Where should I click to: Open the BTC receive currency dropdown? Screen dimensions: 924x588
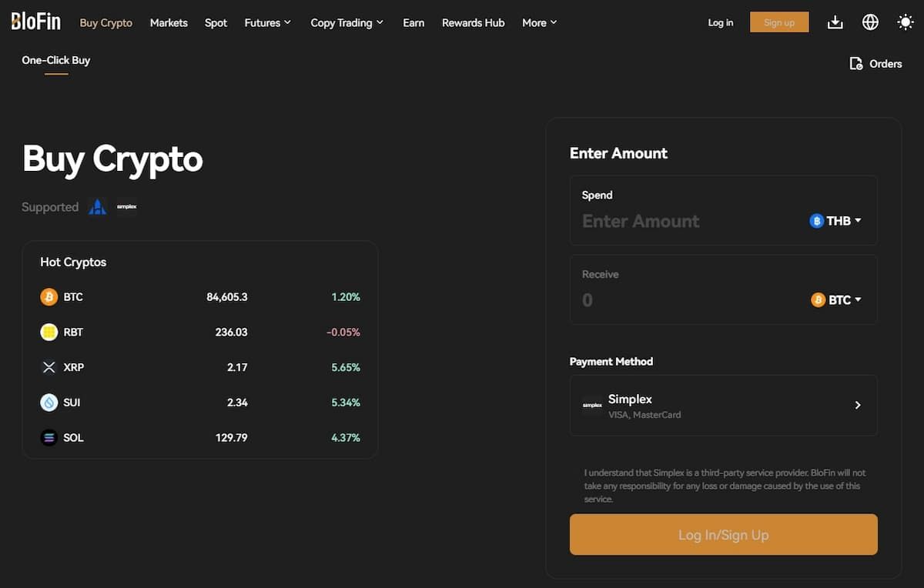(837, 300)
